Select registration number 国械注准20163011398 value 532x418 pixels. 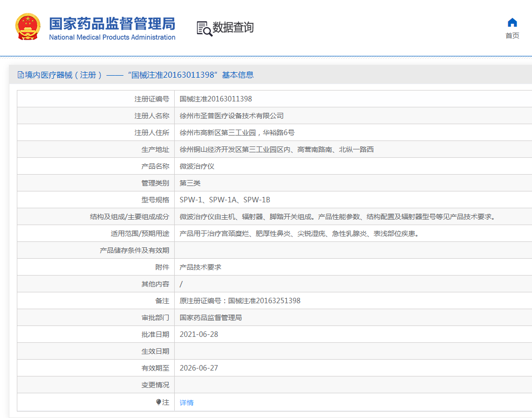(x=216, y=99)
